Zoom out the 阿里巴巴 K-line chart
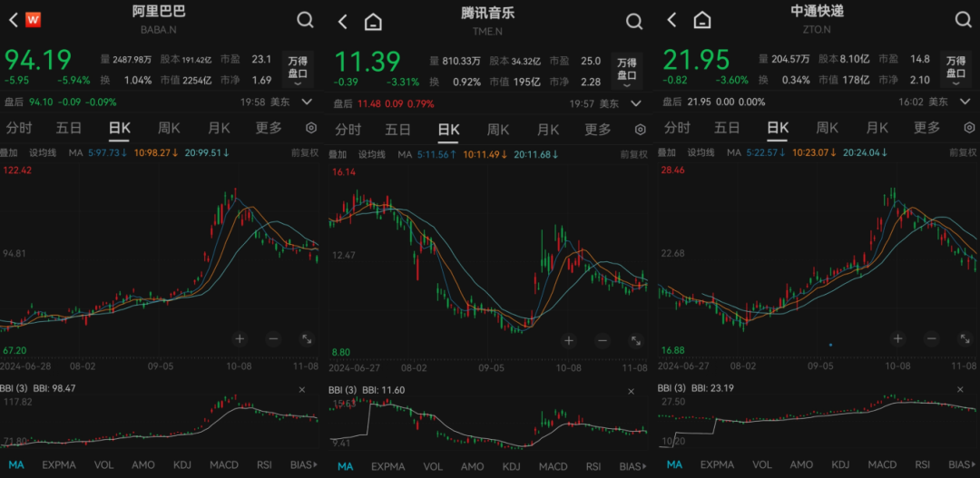 [x=273, y=339]
